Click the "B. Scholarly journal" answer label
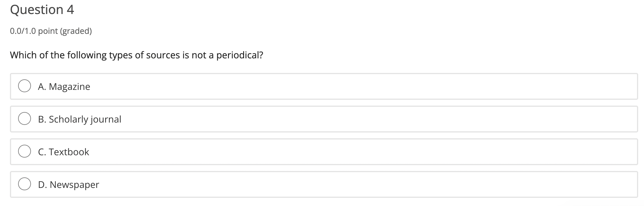Screen dimensions: 644x206 point(79,119)
